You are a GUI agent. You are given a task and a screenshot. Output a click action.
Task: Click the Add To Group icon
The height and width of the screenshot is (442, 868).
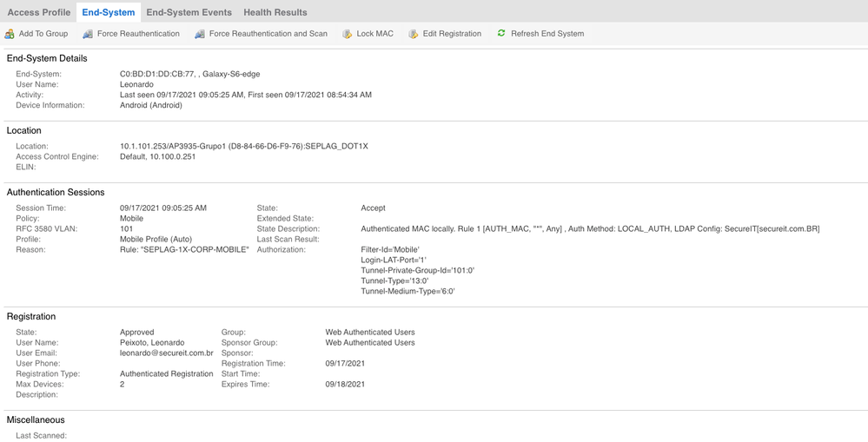(10, 34)
